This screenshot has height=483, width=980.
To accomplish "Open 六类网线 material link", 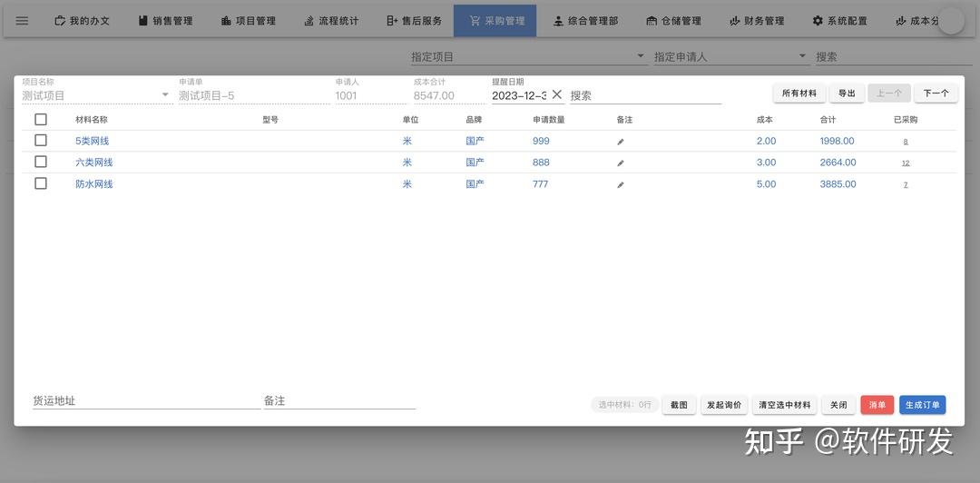I will click(94, 162).
